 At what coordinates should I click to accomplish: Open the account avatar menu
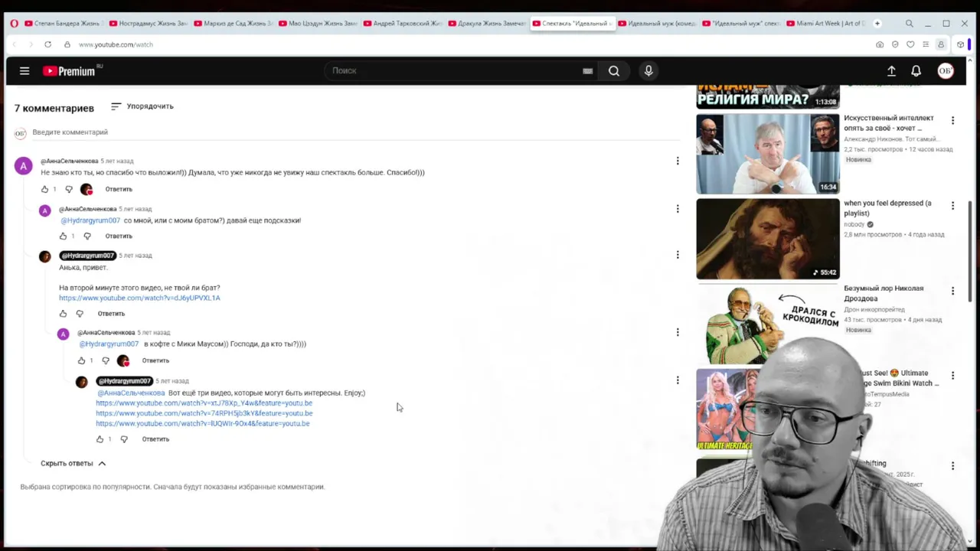click(x=946, y=71)
